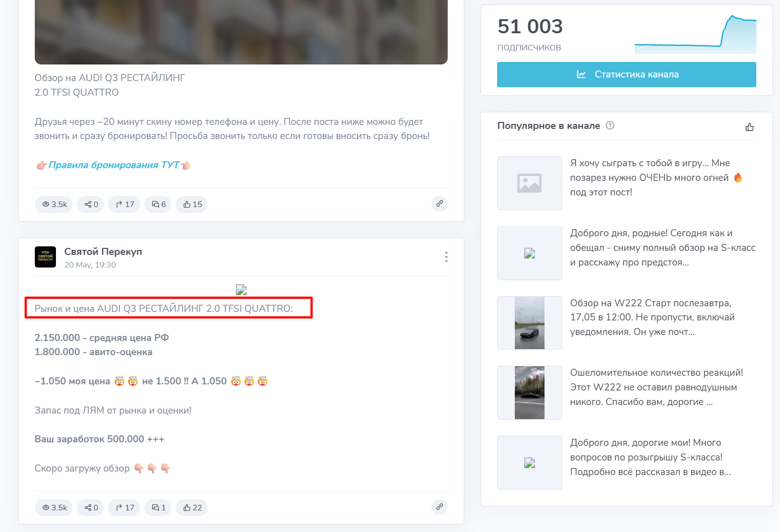This screenshot has height=532, width=780.
Task: Open popular post Ошеломительное количество реакций
Action: point(656,387)
